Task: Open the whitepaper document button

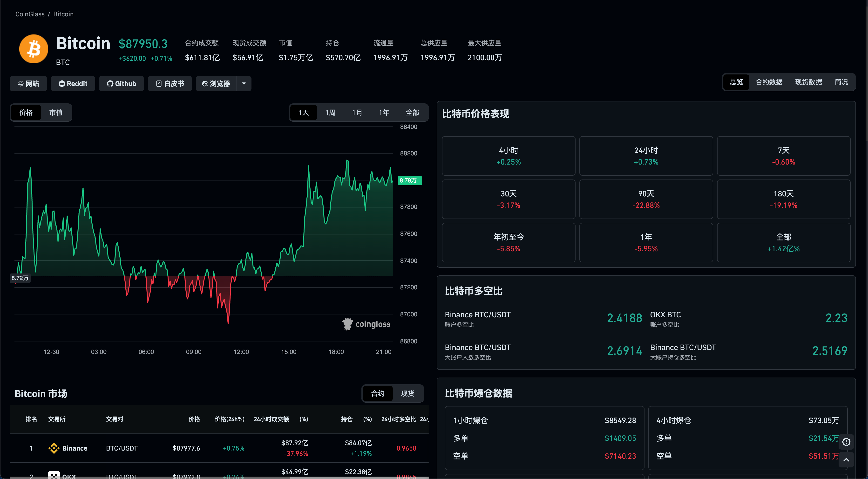Action: (x=170, y=83)
